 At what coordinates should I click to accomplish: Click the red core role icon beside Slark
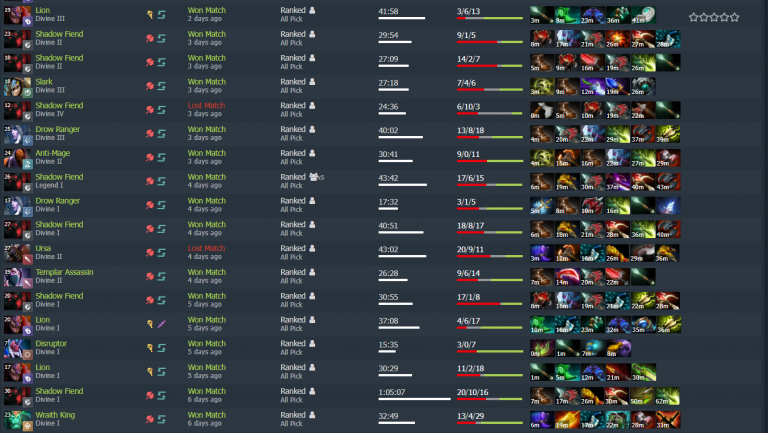(x=150, y=86)
